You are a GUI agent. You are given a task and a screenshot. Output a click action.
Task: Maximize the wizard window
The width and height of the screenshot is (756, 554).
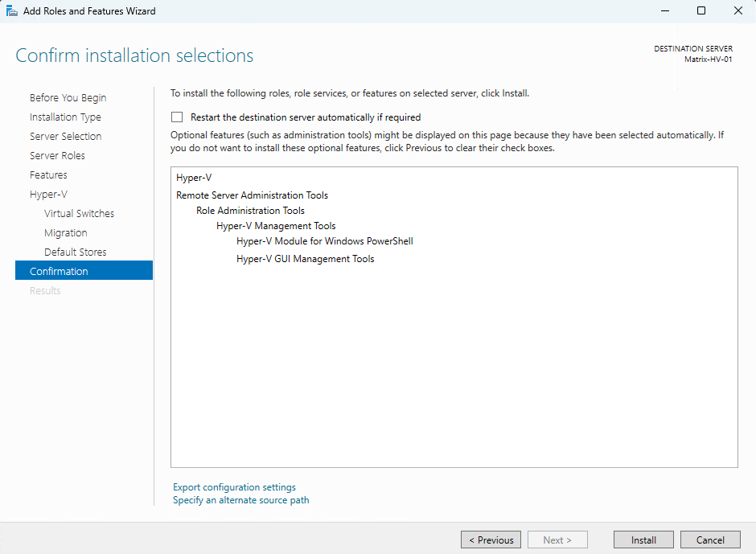pyautogui.click(x=701, y=10)
